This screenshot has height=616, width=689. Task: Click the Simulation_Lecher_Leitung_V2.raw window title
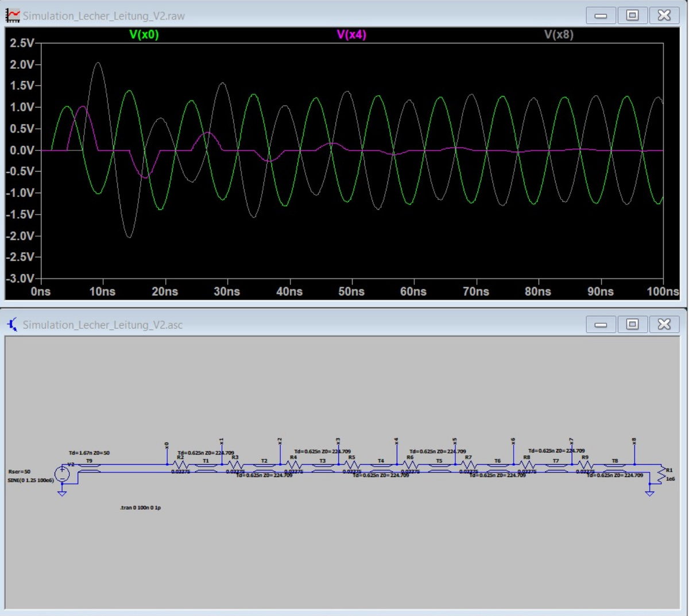point(104,16)
